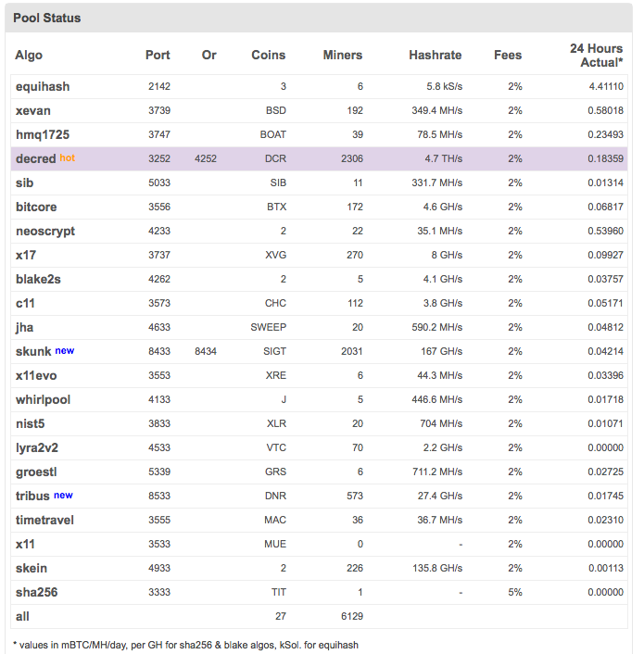
Task: Click the Miners column header
Action: pyautogui.click(x=342, y=55)
